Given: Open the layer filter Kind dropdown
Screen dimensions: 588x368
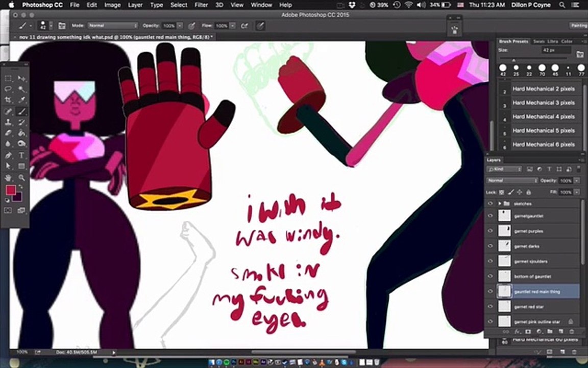Looking at the screenshot, I should click(504, 169).
